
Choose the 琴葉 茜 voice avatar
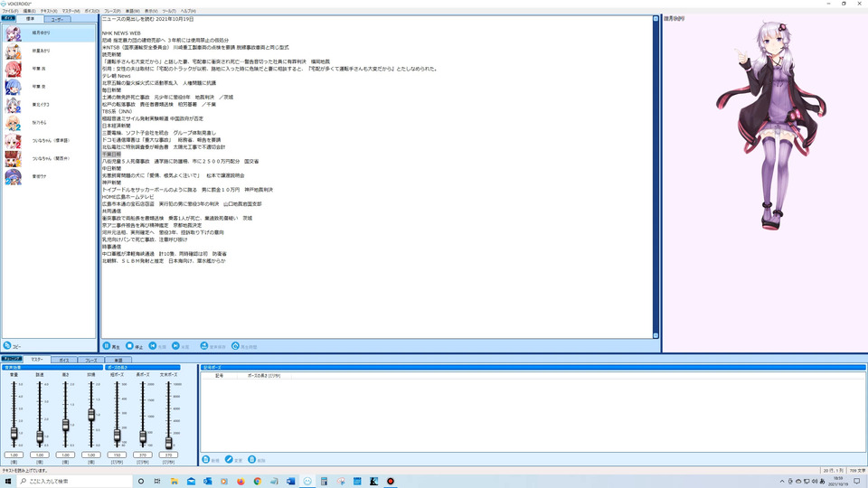(x=14, y=70)
